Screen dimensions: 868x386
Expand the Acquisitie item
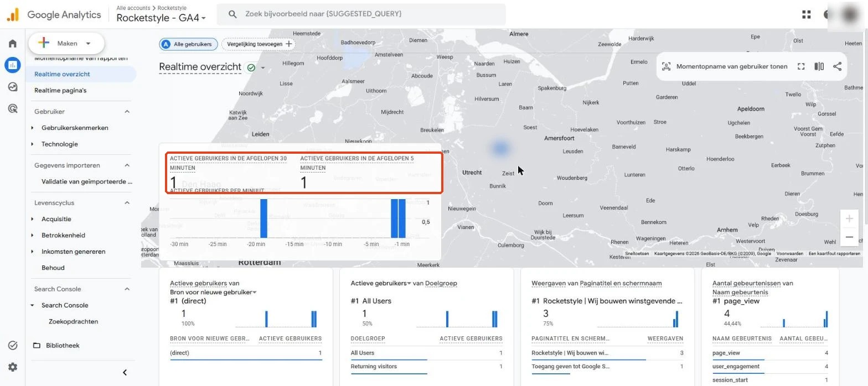pyautogui.click(x=32, y=219)
